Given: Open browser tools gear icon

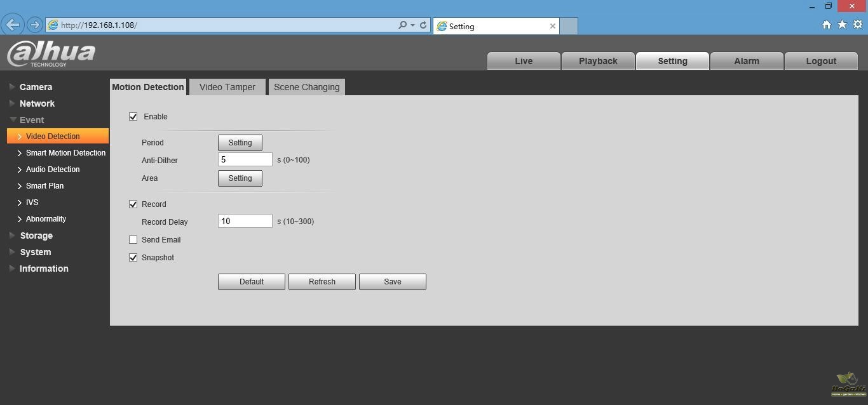Looking at the screenshot, I should point(857,25).
